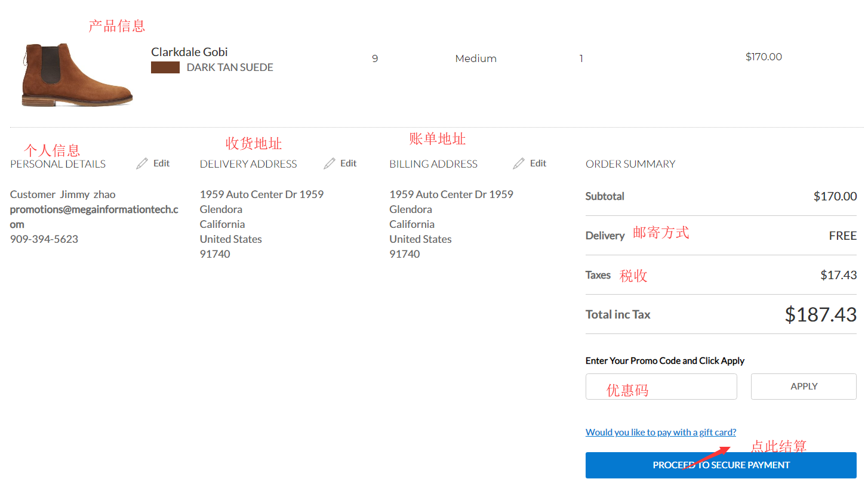The width and height of the screenshot is (868, 479).
Task: Click the shoe size 9 value
Action: (x=375, y=58)
